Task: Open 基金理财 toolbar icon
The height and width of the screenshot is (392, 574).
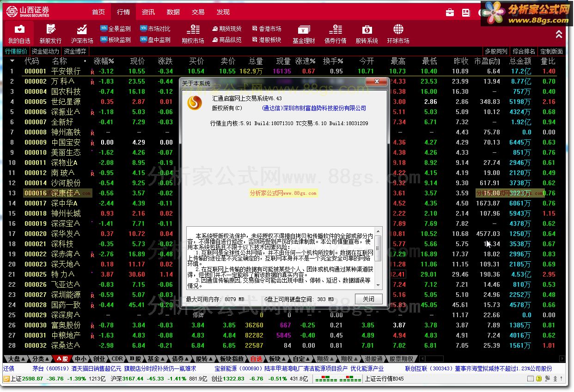Action: tap(304, 34)
